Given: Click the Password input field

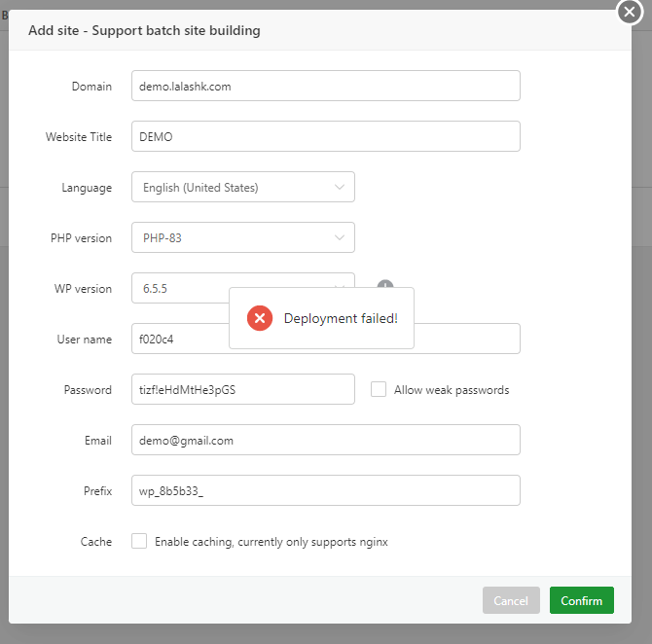Looking at the screenshot, I should point(242,389).
